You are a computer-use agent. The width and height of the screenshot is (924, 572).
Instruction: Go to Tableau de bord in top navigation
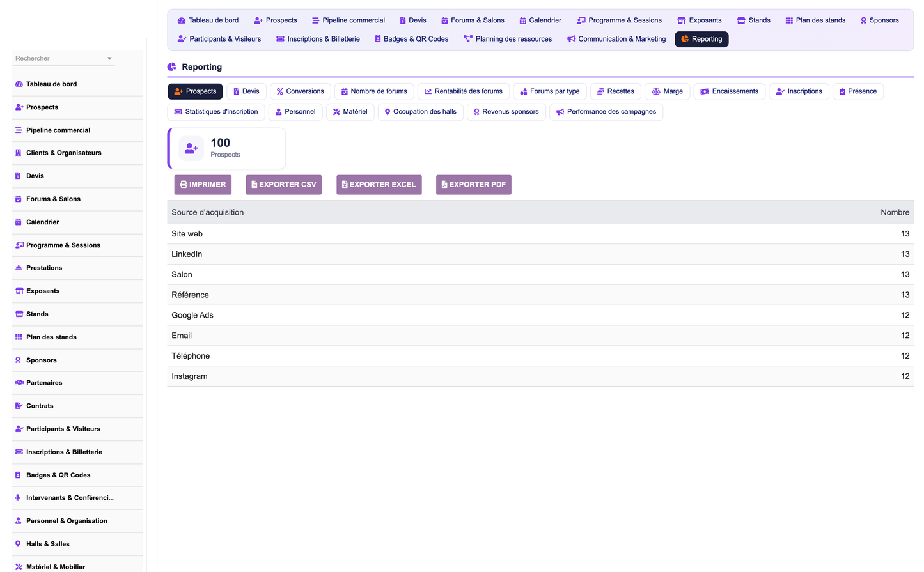coord(208,20)
